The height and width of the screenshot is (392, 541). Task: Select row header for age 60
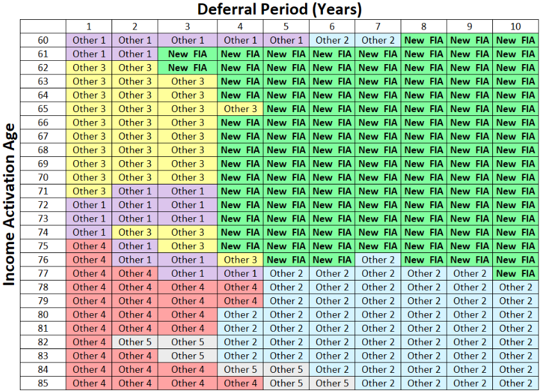coord(43,40)
